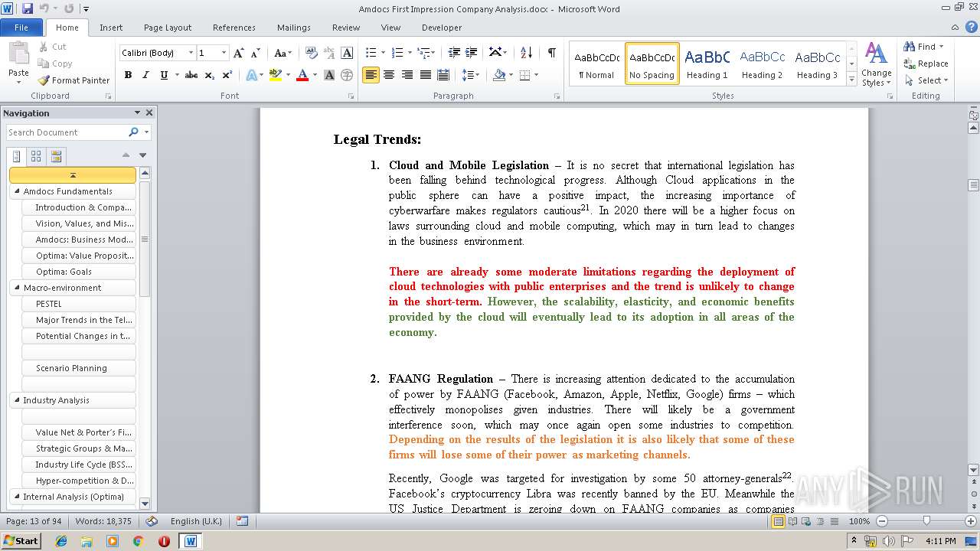980x551 pixels.
Task: Toggle Show/Hide paragraph marks
Action: pos(551,53)
